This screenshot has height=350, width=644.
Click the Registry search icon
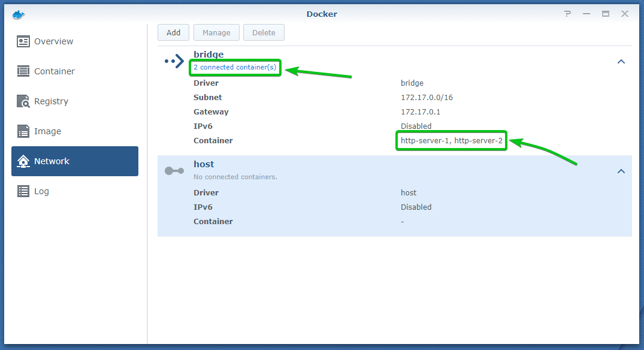tap(23, 101)
